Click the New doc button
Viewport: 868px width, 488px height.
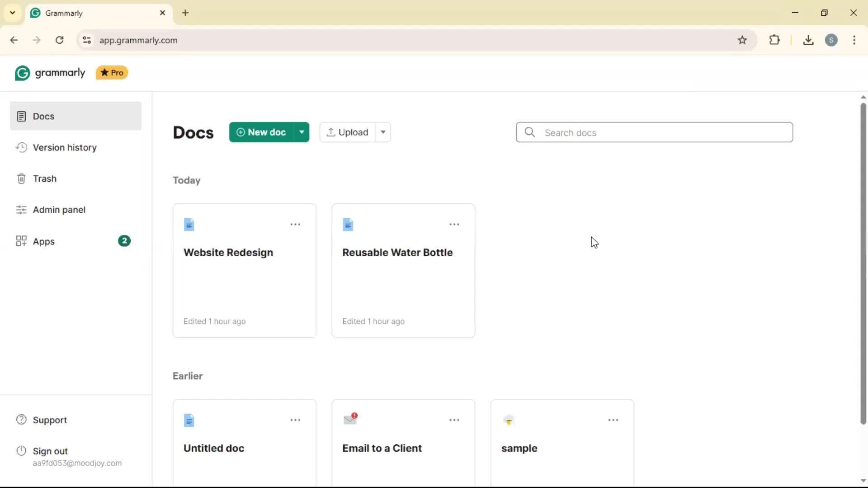pos(261,132)
